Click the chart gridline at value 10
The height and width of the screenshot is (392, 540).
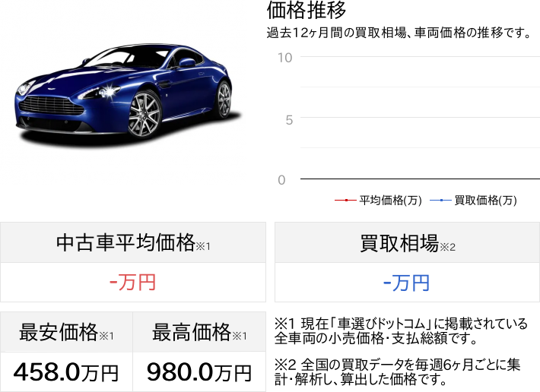tap(420, 57)
